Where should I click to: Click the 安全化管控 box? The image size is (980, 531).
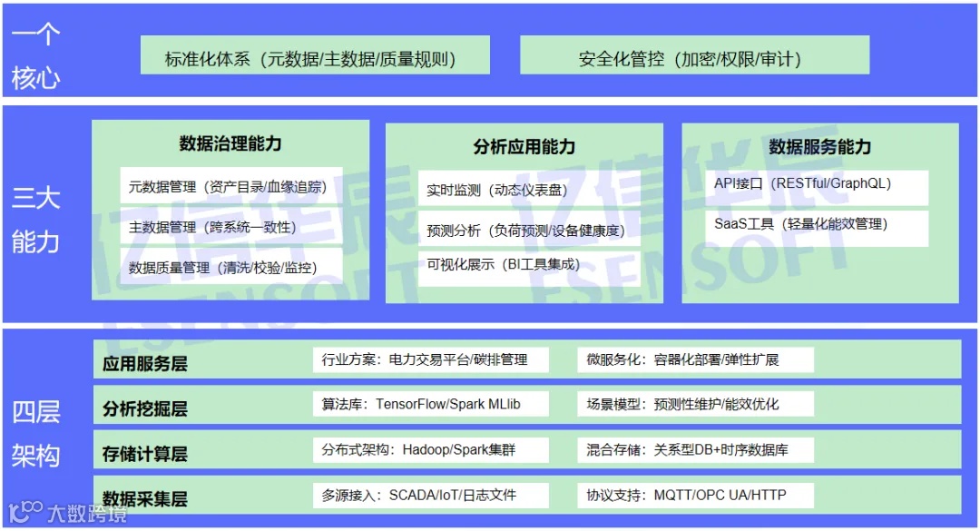point(694,54)
